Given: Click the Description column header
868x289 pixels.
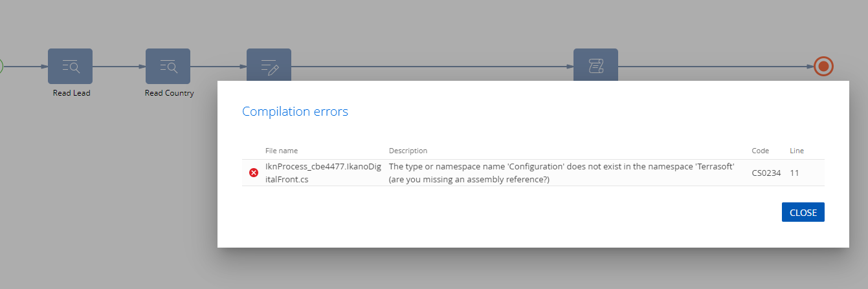Looking at the screenshot, I should (x=408, y=151).
